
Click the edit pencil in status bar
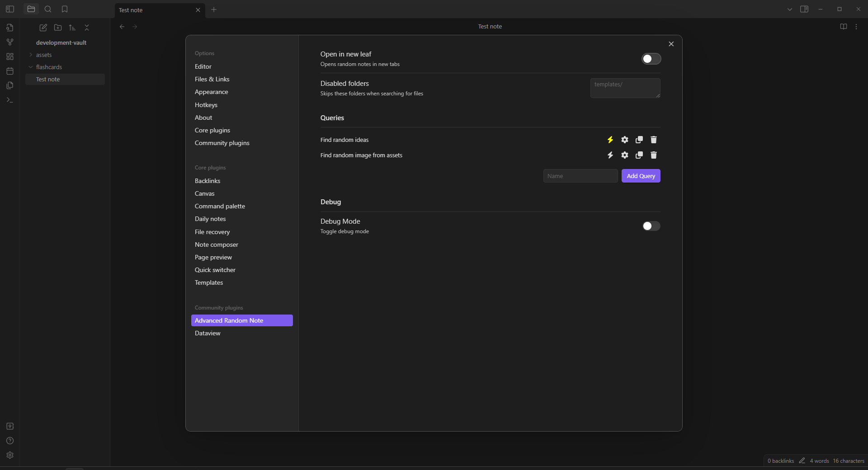tap(802, 461)
